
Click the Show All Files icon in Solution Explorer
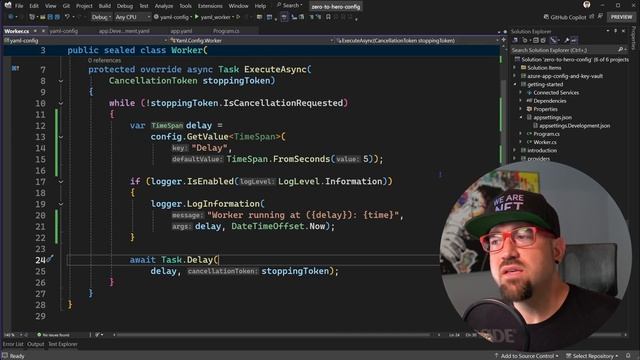(x=543, y=40)
